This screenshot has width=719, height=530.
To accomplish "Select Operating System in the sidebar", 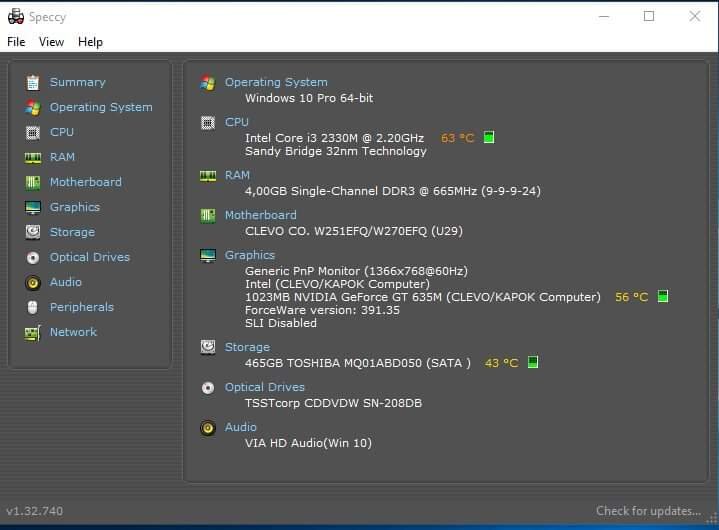I will (x=101, y=107).
